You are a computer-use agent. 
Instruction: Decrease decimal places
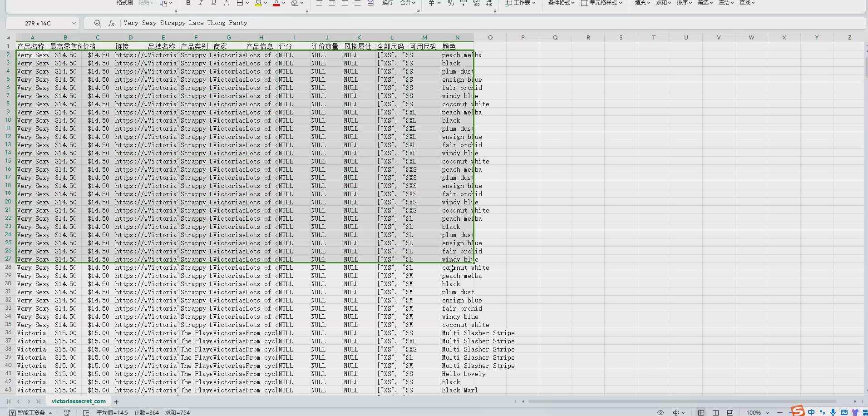[x=489, y=3]
